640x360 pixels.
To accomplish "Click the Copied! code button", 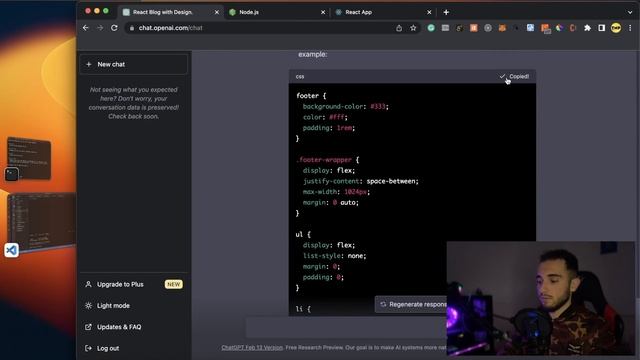I will point(514,76).
